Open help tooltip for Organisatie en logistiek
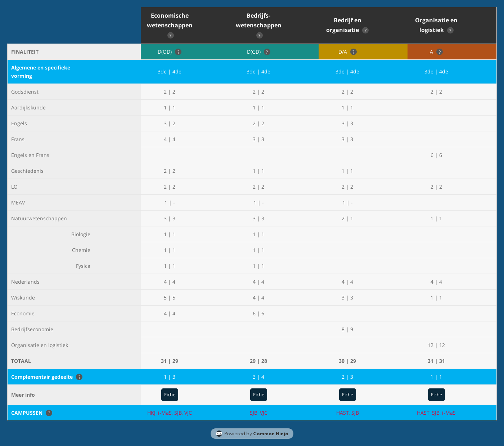The width and height of the screenshot is (504, 446). click(x=450, y=30)
